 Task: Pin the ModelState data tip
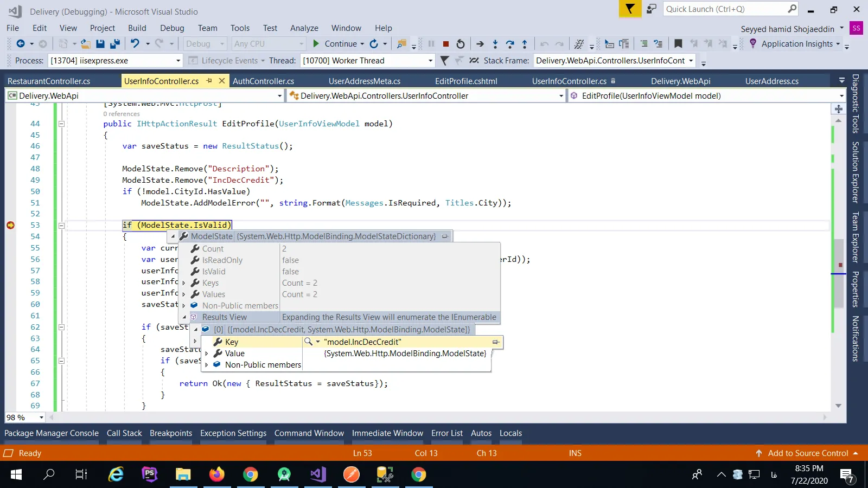tap(445, 236)
